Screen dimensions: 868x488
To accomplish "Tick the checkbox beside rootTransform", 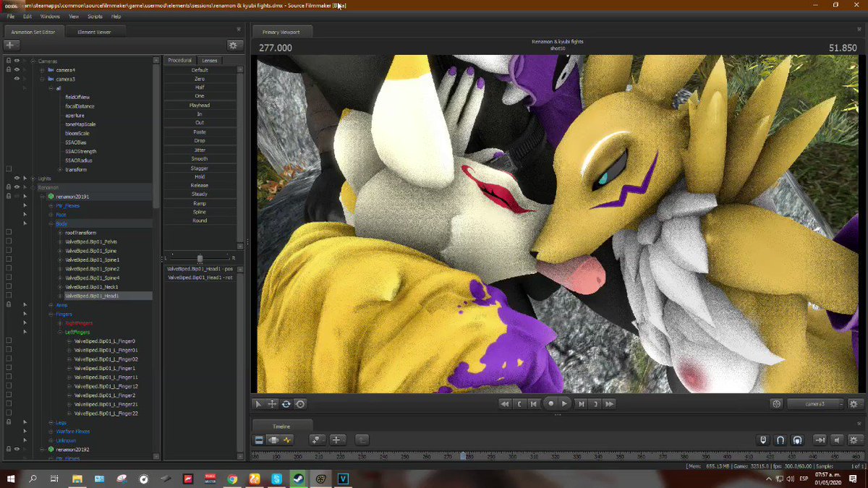I will click(x=9, y=233).
